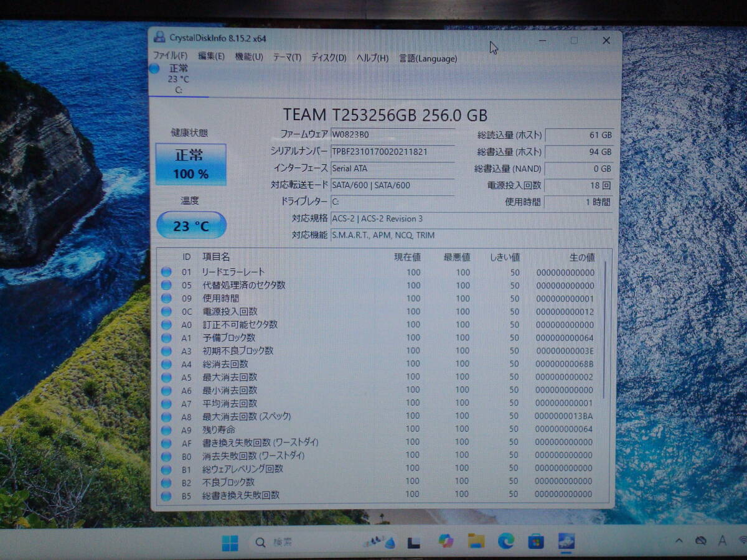Open the ヘルプ(H) menu

pyautogui.click(x=372, y=58)
